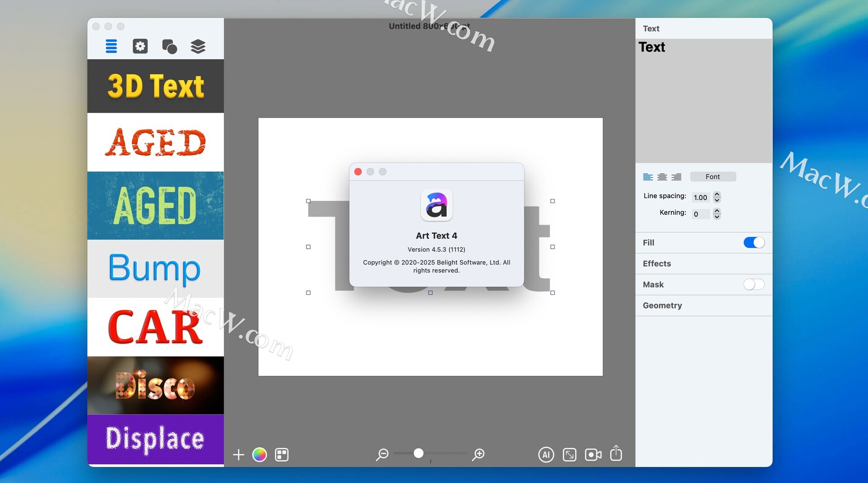The image size is (868, 483).
Task: Click the Line spacing stepper arrows
Action: pyautogui.click(x=717, y=197)
